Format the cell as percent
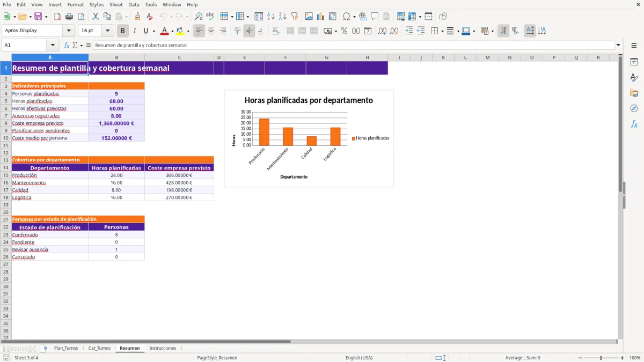 [x=345, y=31]
